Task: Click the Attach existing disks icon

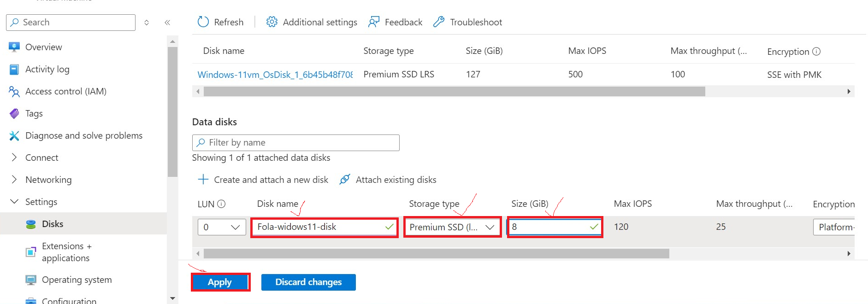Action: [x=345, y=180]
